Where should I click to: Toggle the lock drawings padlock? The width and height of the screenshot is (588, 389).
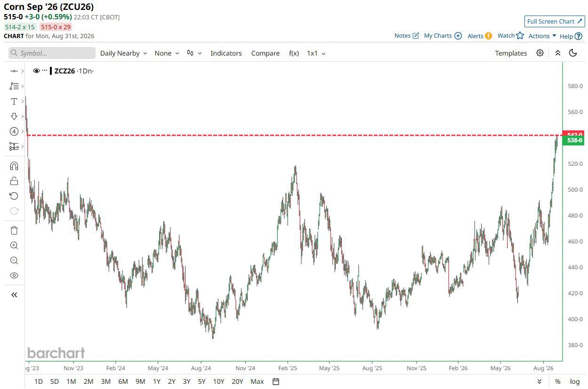[x=14, y=181]
